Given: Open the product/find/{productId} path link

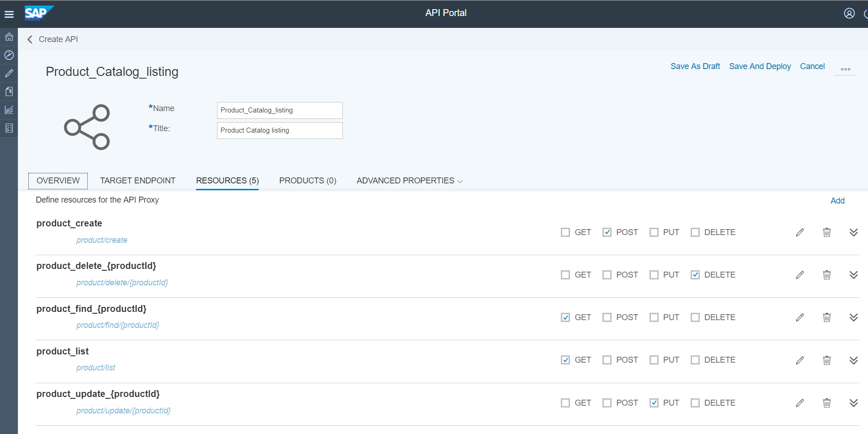Looking at the screenshot, I should (x=117, y=325).
